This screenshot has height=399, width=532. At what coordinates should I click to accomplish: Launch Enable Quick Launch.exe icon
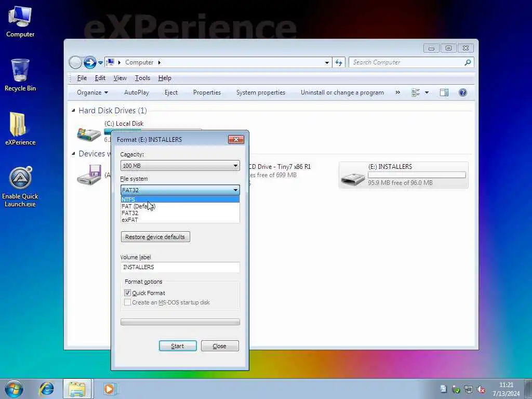(20, 187)
